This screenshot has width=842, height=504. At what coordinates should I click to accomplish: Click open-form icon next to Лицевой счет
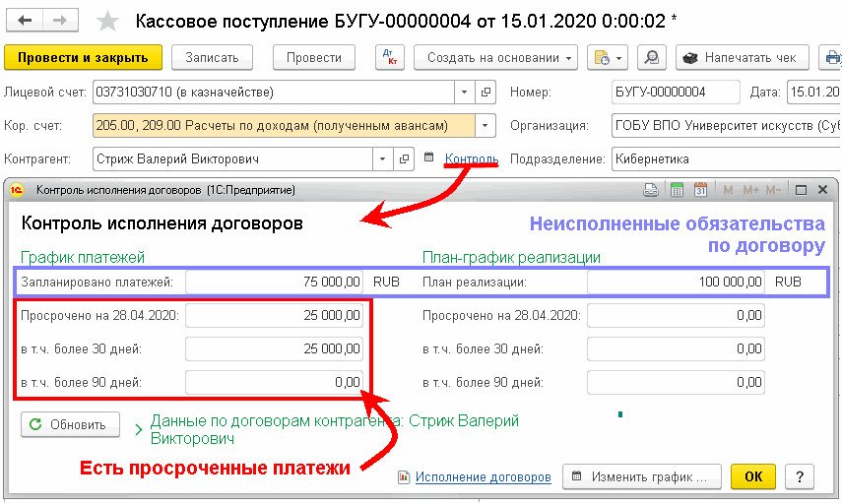pos(486,94)
